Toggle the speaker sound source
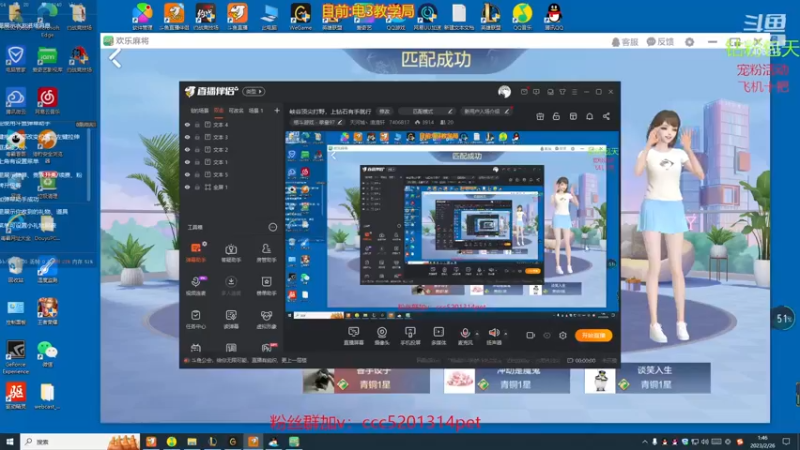This screenshot has width=800, height=450. 494,336
